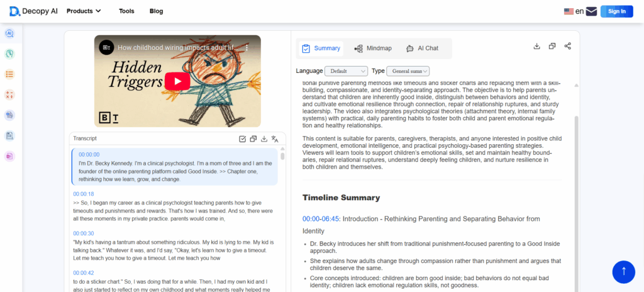Copy the summary content

(x=552, y=46)
